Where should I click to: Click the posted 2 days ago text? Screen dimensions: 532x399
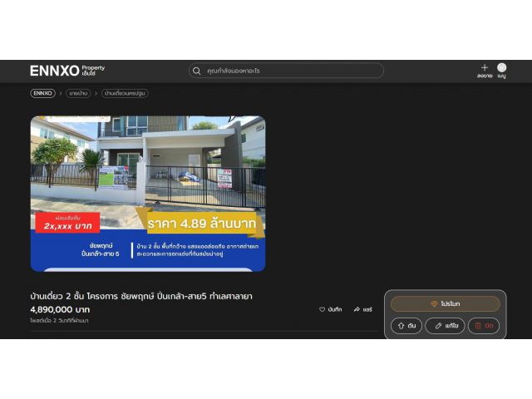pos(59,321)
